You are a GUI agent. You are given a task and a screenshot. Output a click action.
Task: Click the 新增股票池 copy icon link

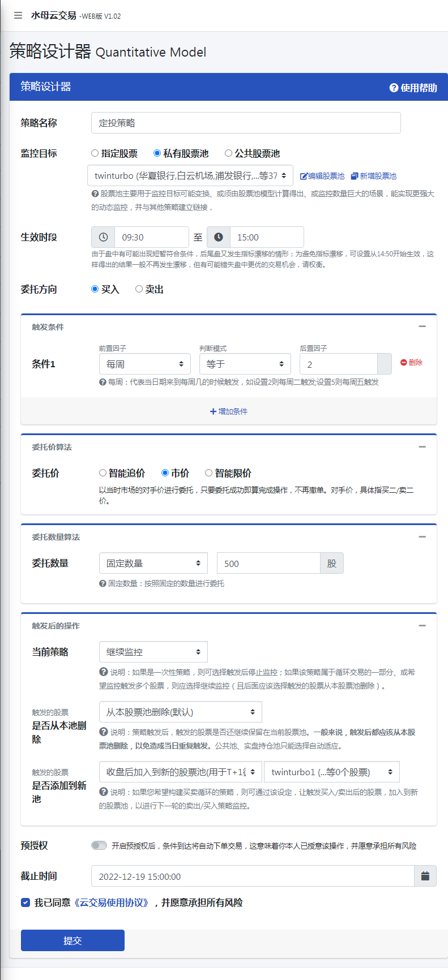[x=355, y=176]
